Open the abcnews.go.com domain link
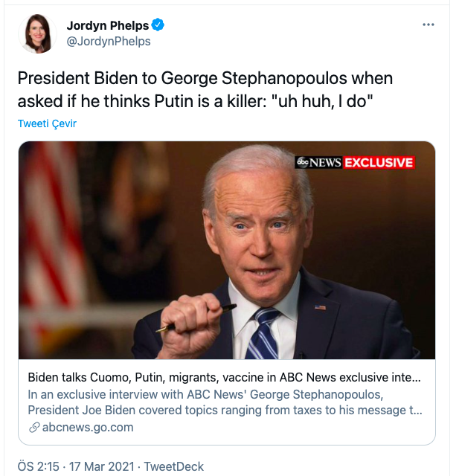The width and height of the screenshot is (459, 476). click(86, 427)
